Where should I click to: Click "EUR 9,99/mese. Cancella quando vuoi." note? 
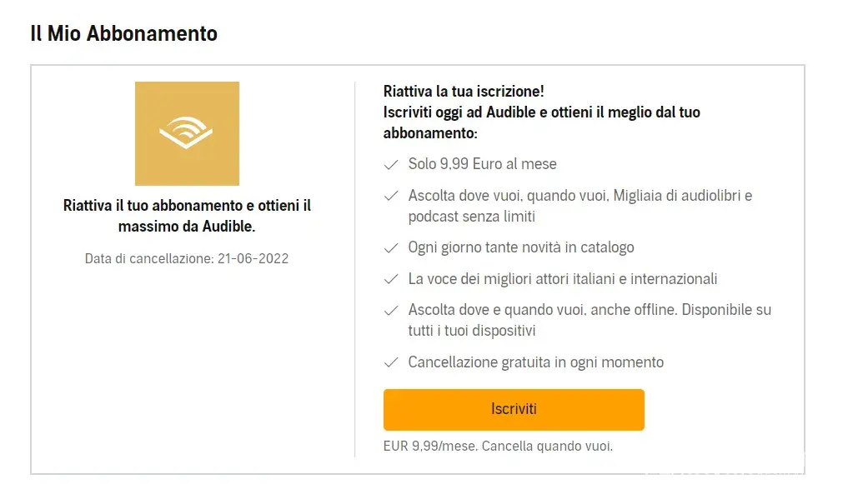click(498, 447)
